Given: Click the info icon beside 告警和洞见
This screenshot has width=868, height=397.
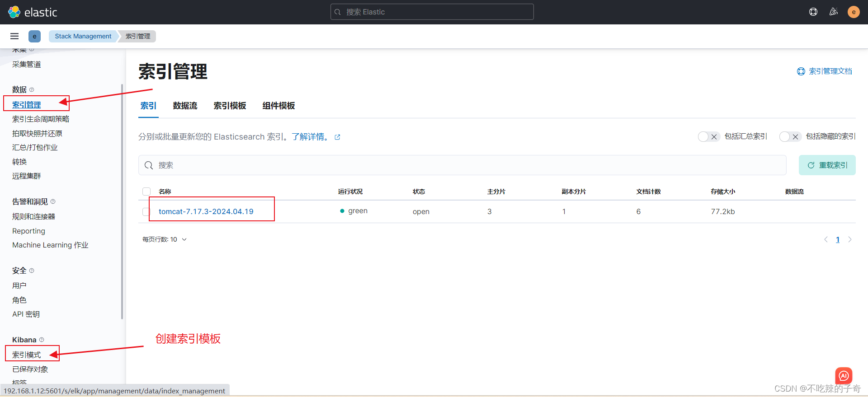Looking at the screenshot, I should [x=53, y=201].
